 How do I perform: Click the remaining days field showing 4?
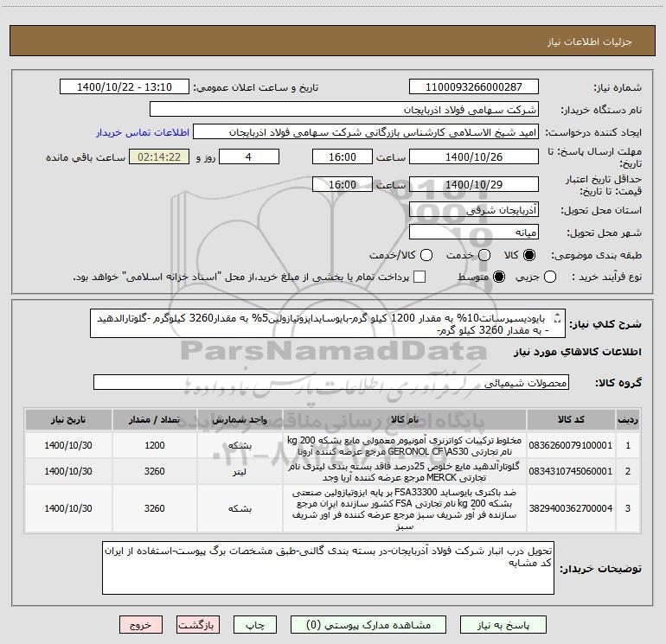(249, 156)
